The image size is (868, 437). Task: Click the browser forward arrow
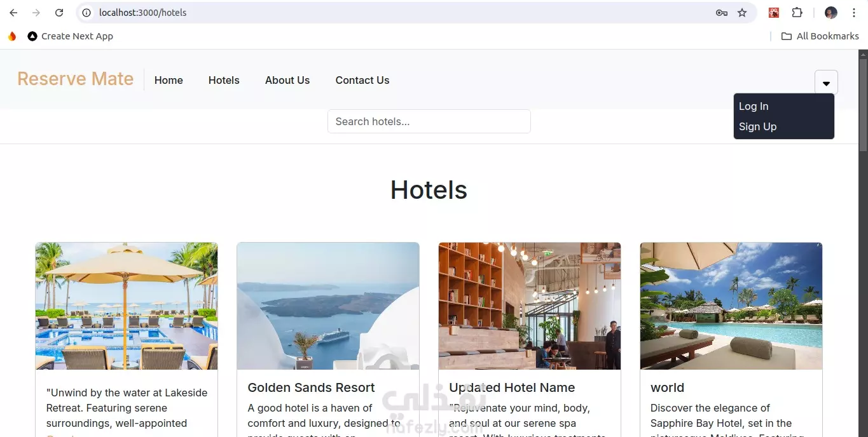click(x=36, y=13)
